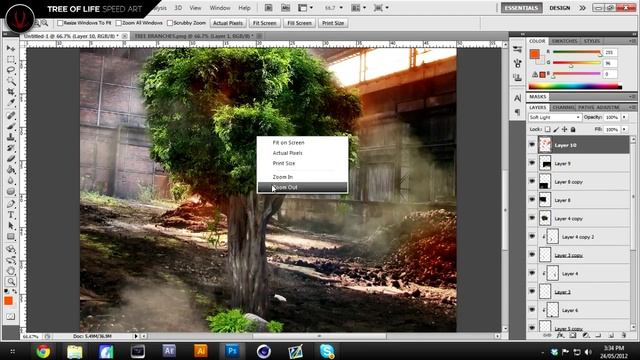Select the Path Selection tool

[11, 226]
